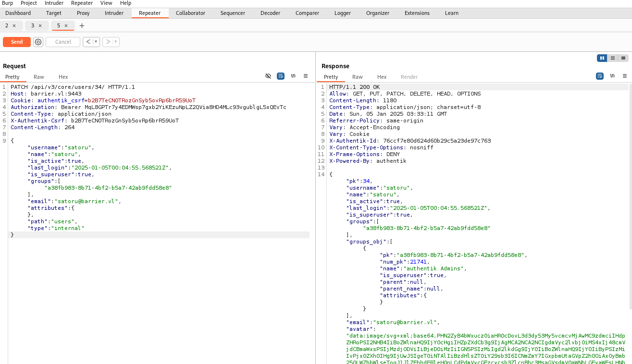Open Repeater settings gear icon
Screen dimensions: 632x364
point(38,42)
